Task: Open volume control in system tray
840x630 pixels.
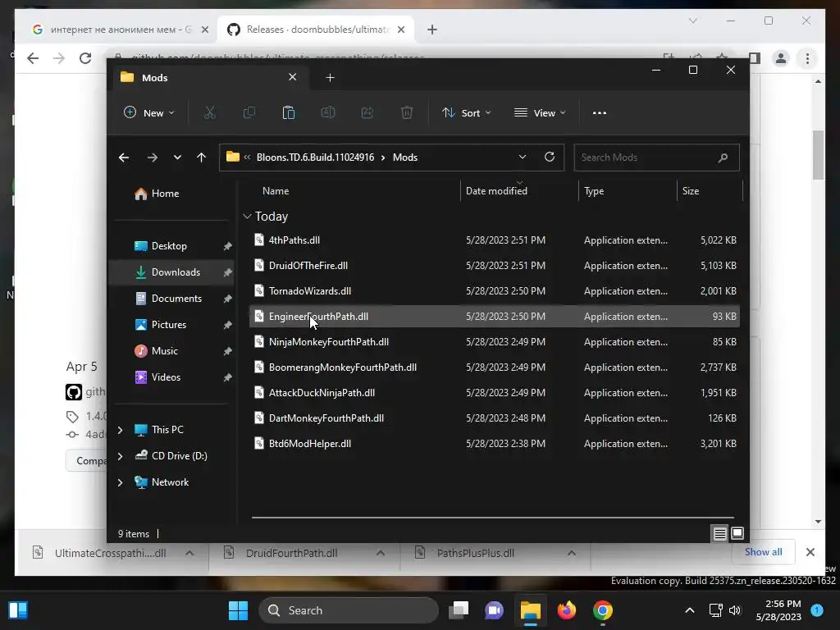Action: tap(735, 610)
